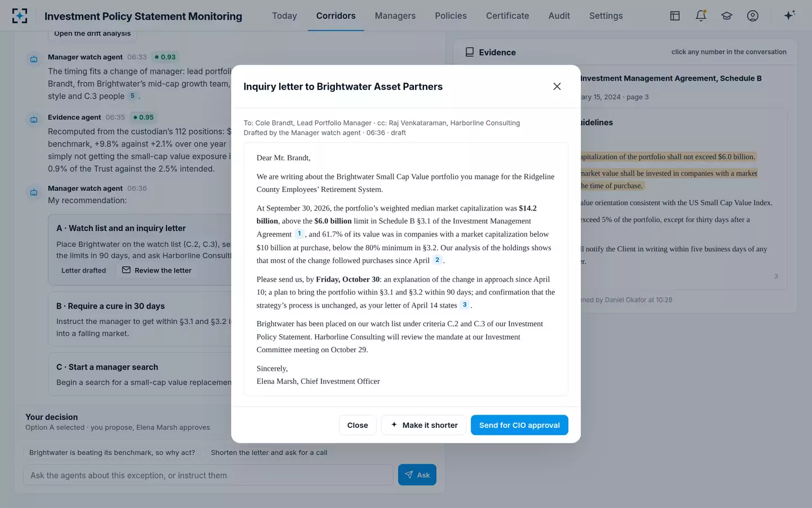Screen dimensions: 812x508
Task: Click the dialog title 'Inquiry letter to Brightwater Asset Partners'
Action: click(x=343, y=86)
